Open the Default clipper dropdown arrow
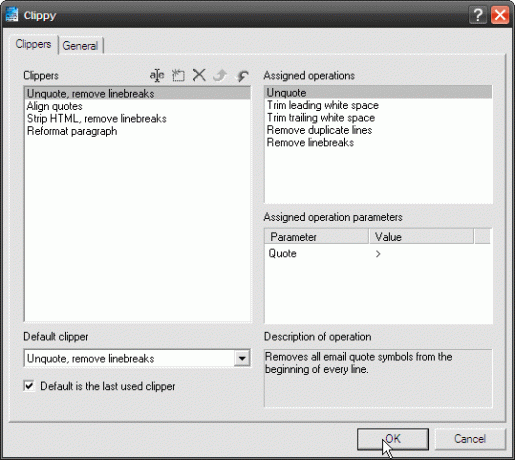This screenshot has width=515, height=460. [x=242, y=359]
